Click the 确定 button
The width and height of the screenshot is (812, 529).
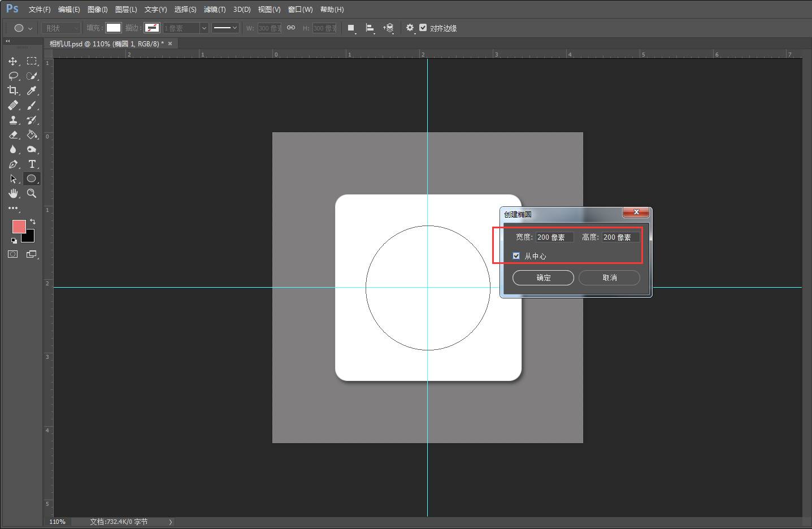tap(543, 277)
